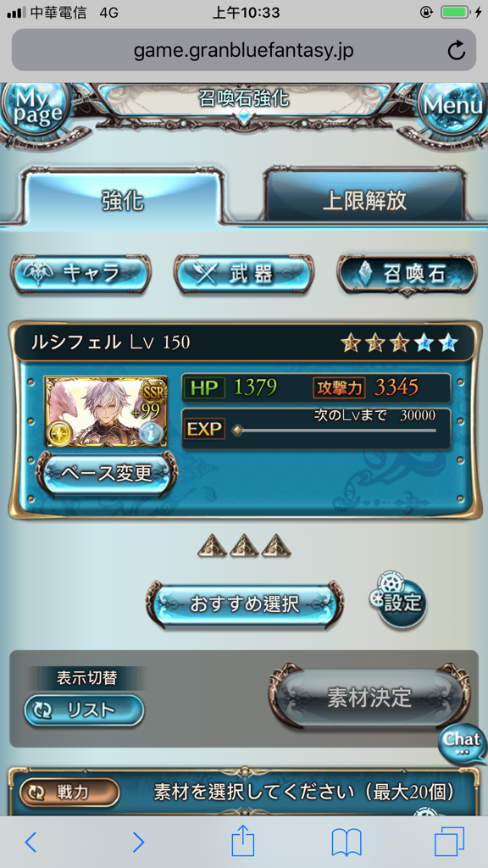Select the 召喚石 category button
The width and height of the screenshot is (488, 868).
(x=407, y=274)
